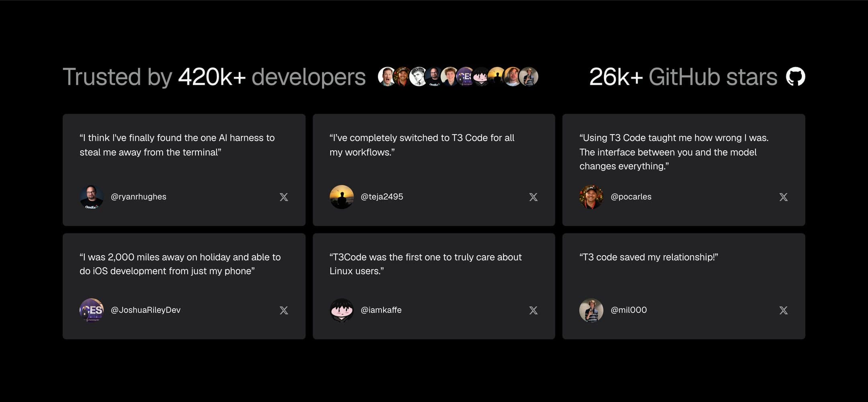Click the GitHub logo icon

796,77
